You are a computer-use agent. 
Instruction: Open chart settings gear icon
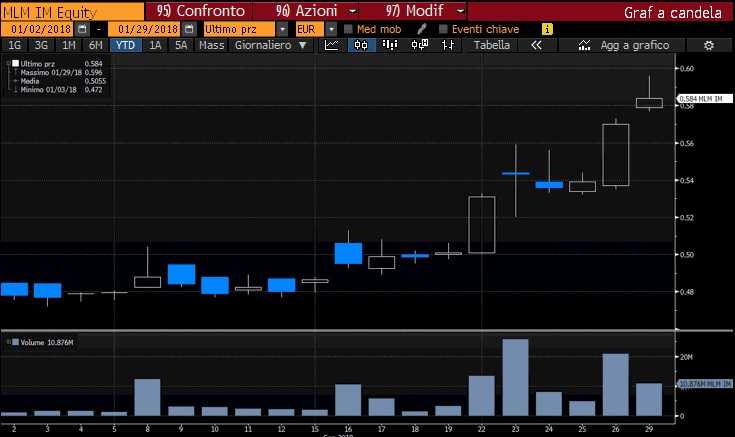709,46
